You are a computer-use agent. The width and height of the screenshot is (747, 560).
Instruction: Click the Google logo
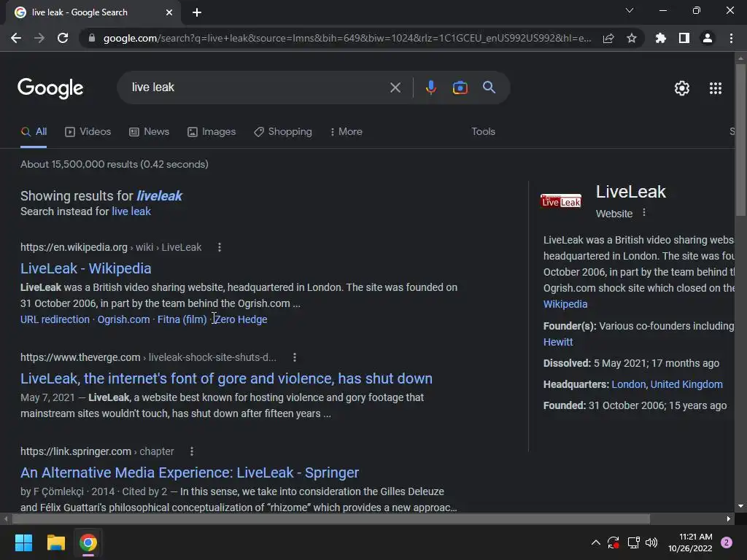[x=50, y=87]
